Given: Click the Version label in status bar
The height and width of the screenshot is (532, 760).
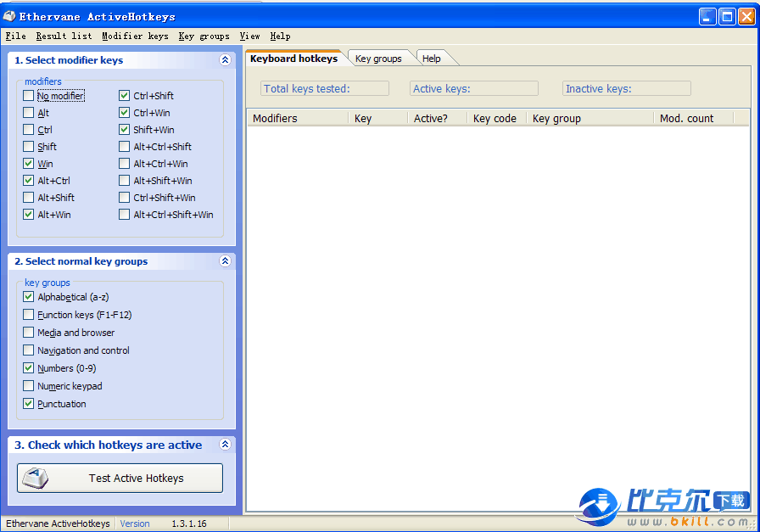Looking at the screenshot, I should pos(135,524).
